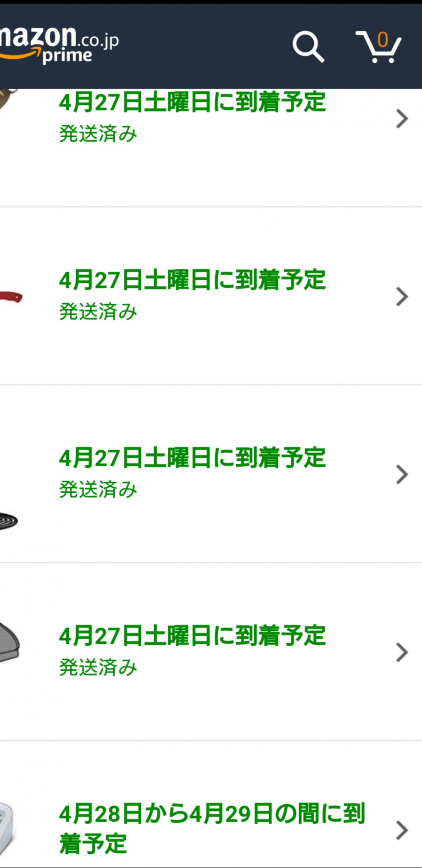Tap the 発送済み status under the coil order
This screenshot has width=422, height=868.
coord(98,490)
